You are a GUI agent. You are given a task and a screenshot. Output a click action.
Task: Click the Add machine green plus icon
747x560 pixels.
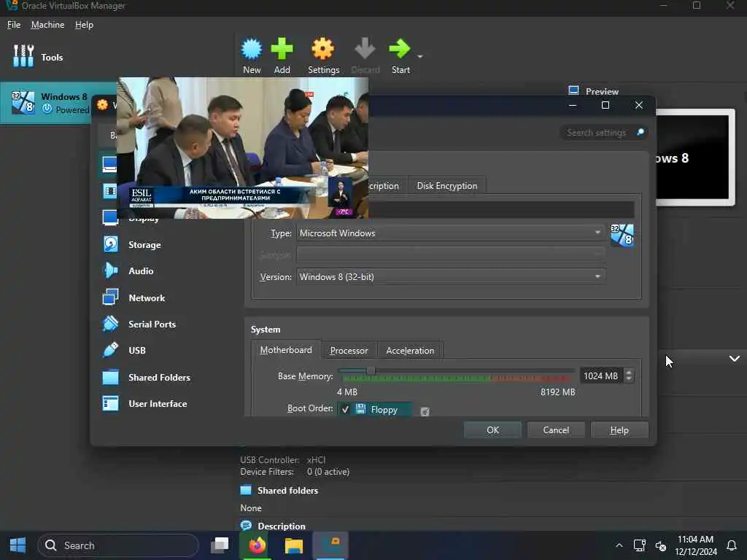(282, 49)
